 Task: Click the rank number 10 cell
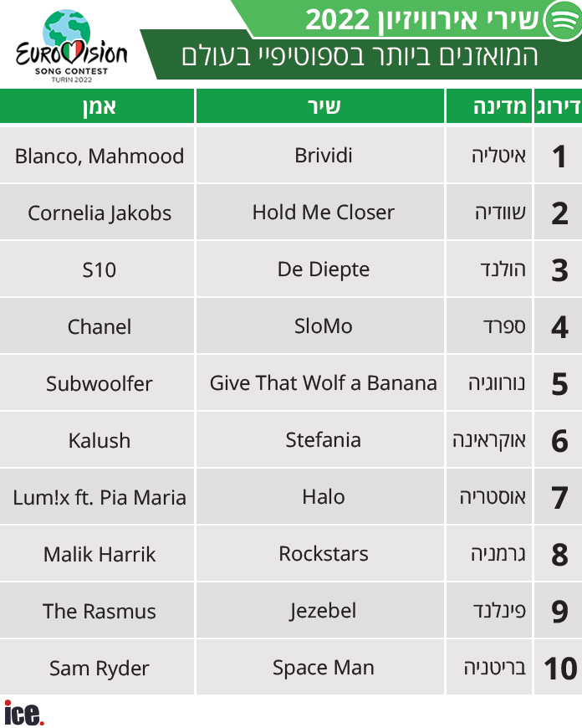559,668
